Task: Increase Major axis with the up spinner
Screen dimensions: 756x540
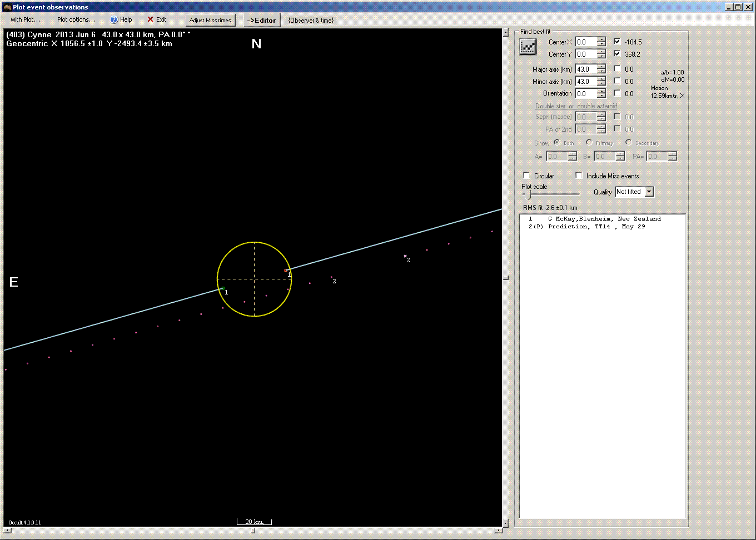Action: [601, 67]
